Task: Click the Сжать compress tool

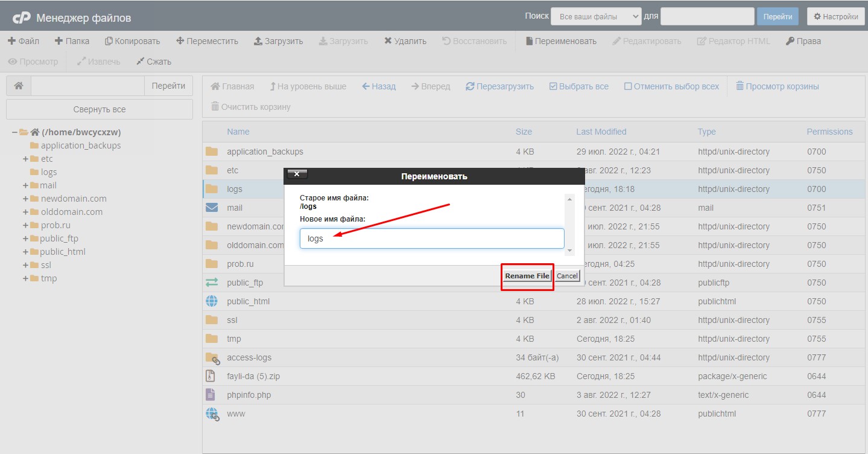Action: pyautogui.click(x=154, y=62)
